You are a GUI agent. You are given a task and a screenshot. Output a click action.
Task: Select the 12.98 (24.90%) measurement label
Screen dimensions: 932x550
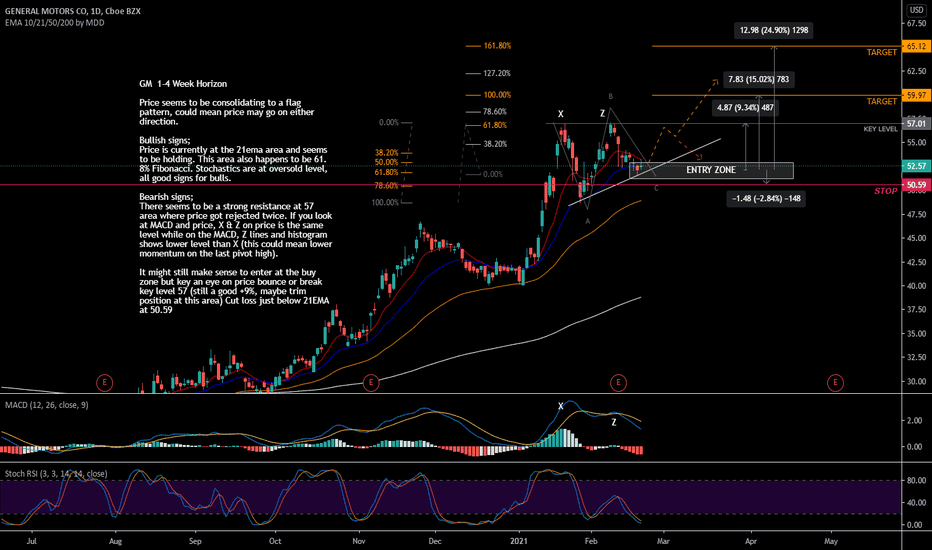pyautogui.click(x=773, y=30)
